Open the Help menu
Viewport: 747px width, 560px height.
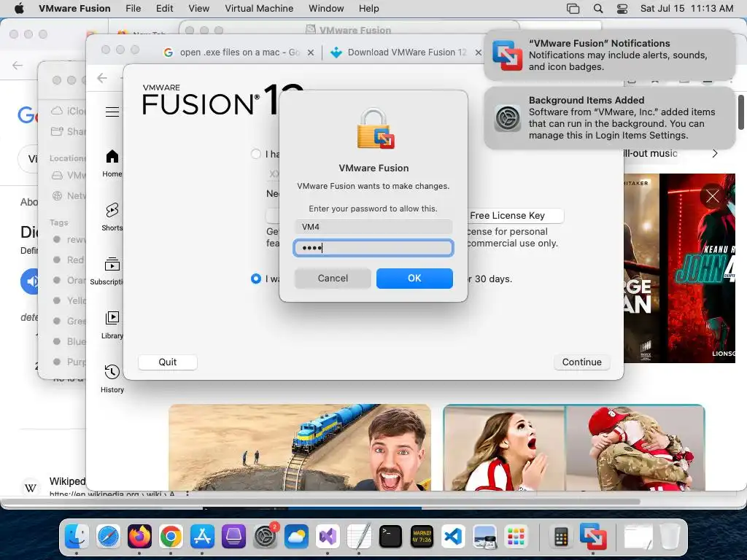[368, 9]
